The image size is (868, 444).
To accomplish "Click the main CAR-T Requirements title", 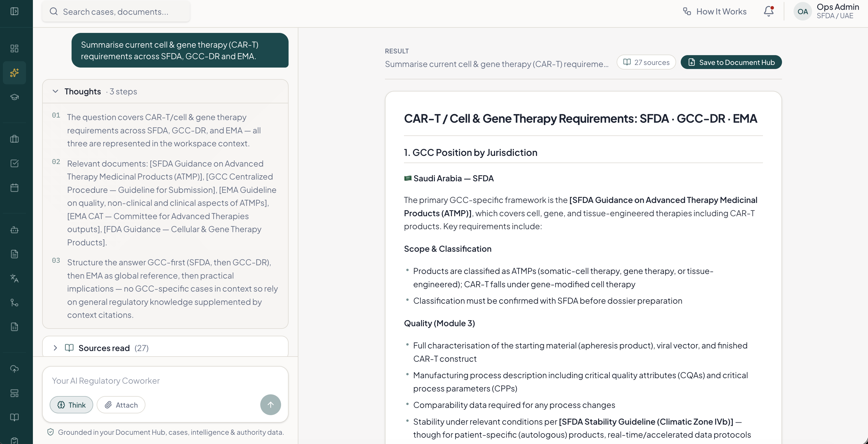I will (580, 118).
